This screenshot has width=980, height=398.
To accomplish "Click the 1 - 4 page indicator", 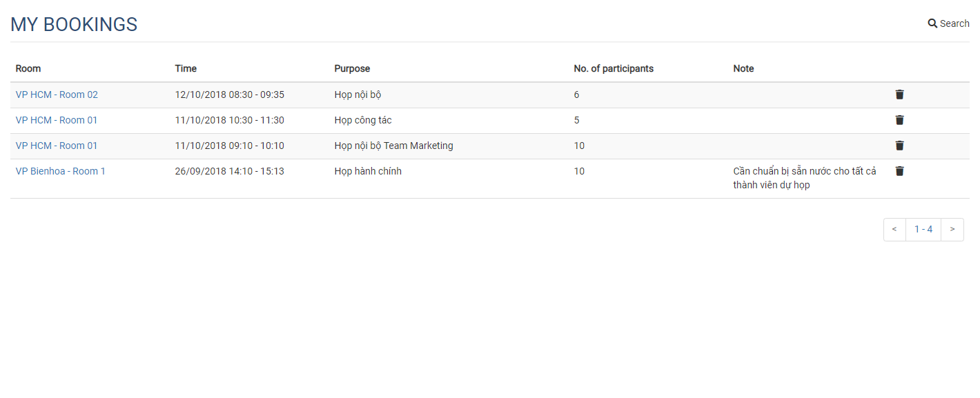I will point(923,229).
